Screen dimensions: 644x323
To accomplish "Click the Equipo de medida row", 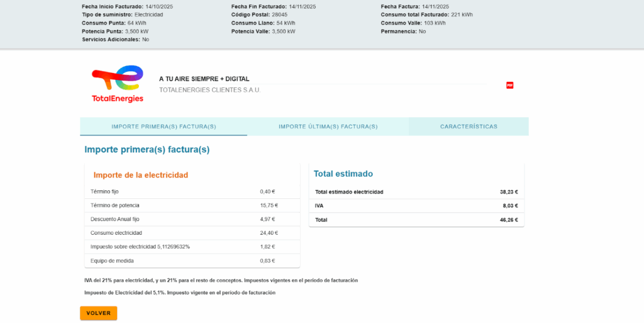I will click(192, 261).
